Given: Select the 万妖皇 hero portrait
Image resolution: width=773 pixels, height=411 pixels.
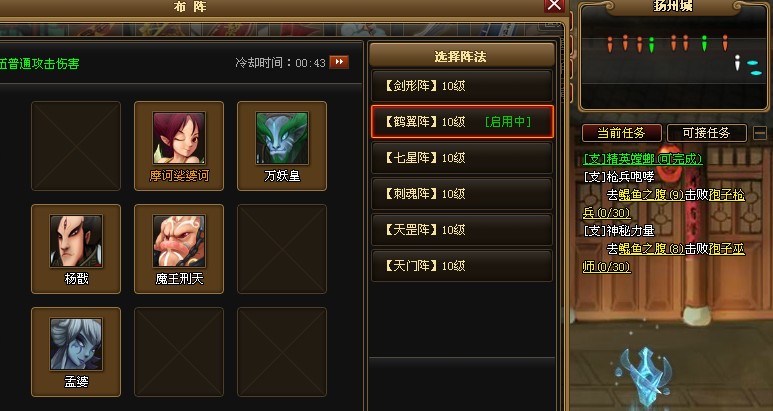Looking at the screenshot, I should click(x=282, y=138).
